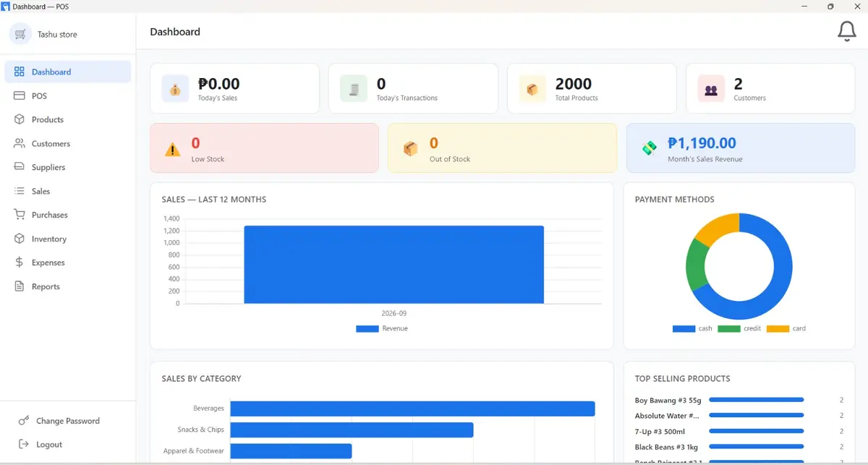Click the Logout link
This screenshot has width=868, height=465.
[49, 445]
